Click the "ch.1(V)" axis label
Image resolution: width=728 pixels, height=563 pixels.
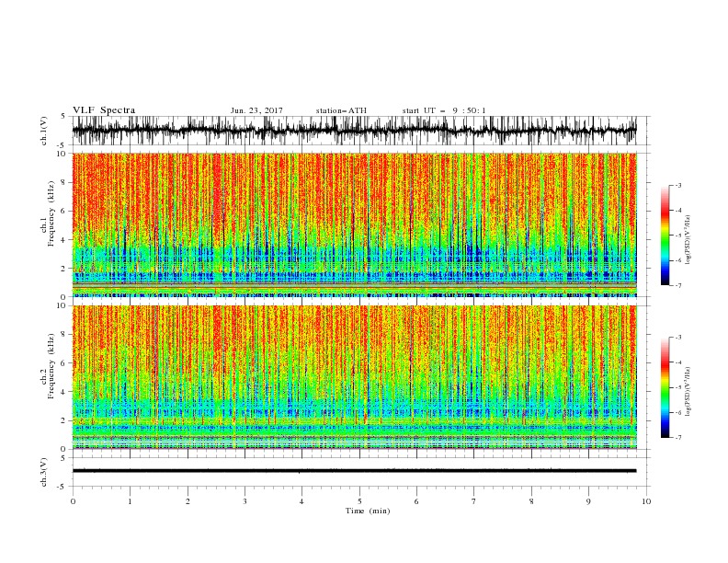(x=44, y=131)
